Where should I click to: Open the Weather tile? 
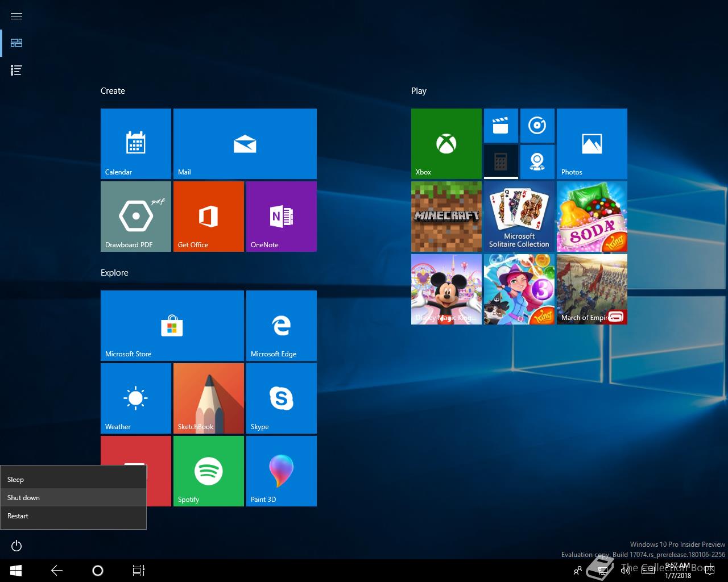point(136,398)
